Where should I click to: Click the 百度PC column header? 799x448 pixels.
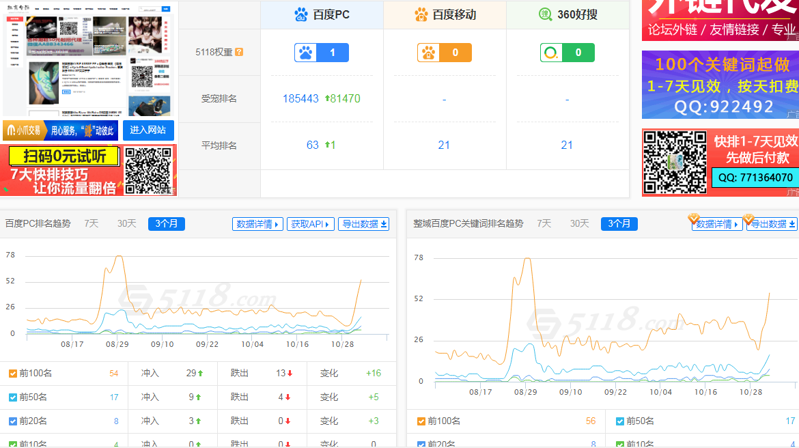coord(322,14)
